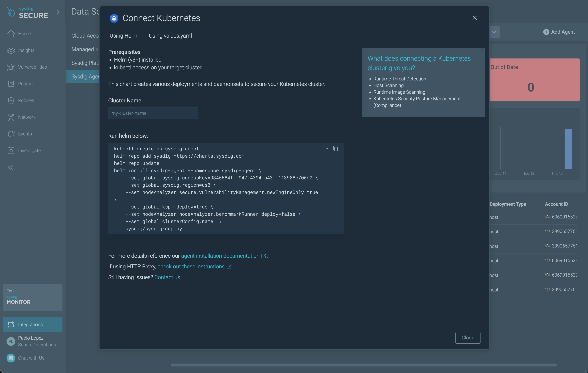Open the Investigate section
This screenshot has height=373, width=588.
[x=33, y=151]
